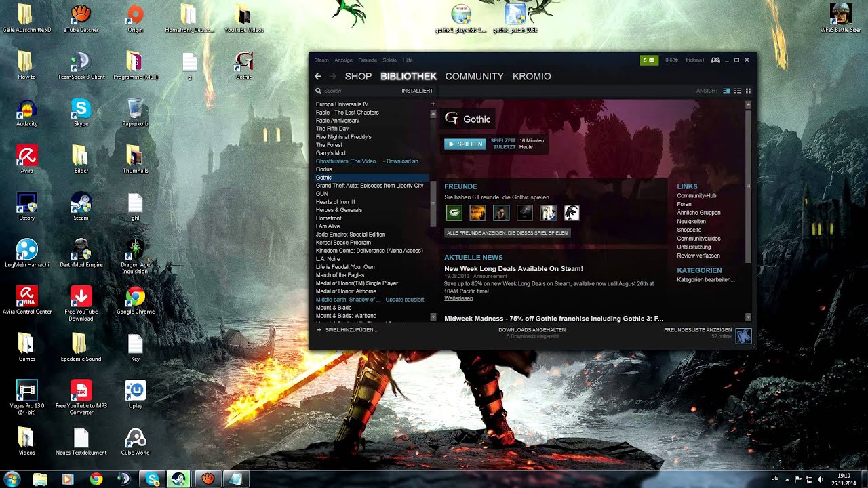The width and height of the screenshot is (868, 488).
Task: Click the search magnifier icon in library
Action: pyautogui.click(x=318, y=91)
